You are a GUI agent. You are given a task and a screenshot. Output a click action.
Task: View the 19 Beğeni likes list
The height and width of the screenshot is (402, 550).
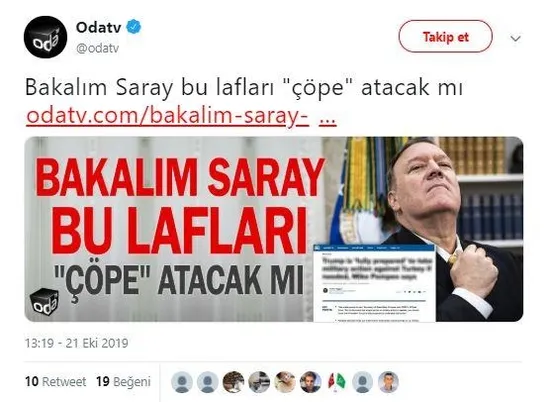[x=123, y=381]
